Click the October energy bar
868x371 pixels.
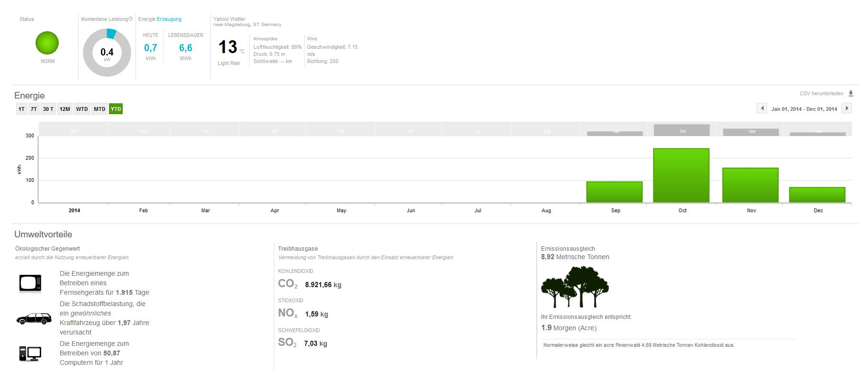click(x=681, y=175)
